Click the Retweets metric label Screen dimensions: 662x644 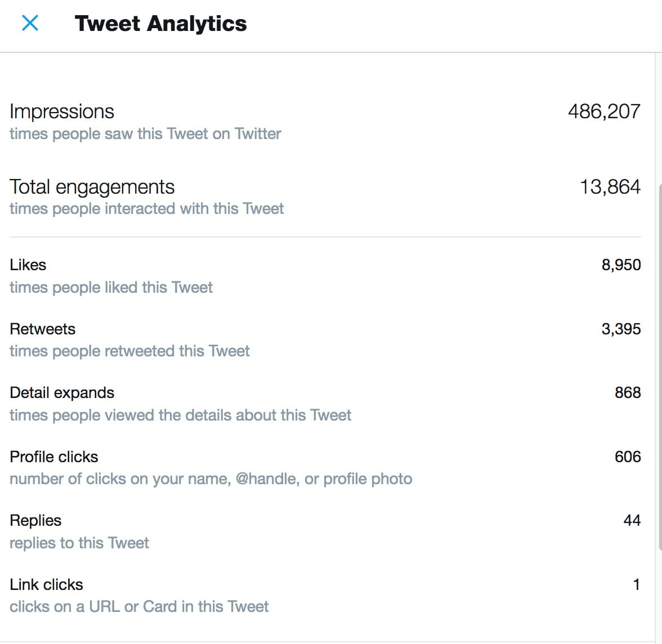(x=43, y=329)
